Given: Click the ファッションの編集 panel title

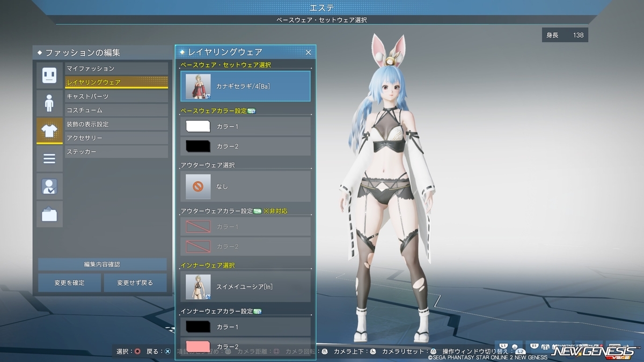Looking at the screenshot, I should [83, 53].
